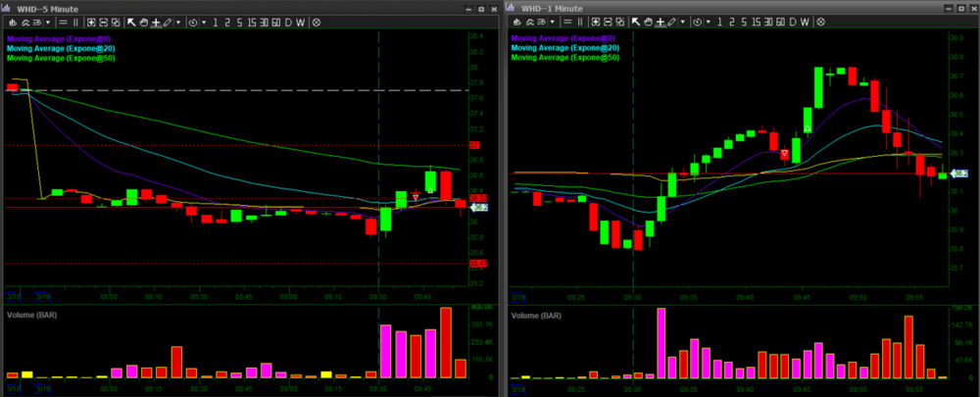Click the WHD--5 Minute window title
This screenshot has height=397, width=980.
(x=48, y=8)
